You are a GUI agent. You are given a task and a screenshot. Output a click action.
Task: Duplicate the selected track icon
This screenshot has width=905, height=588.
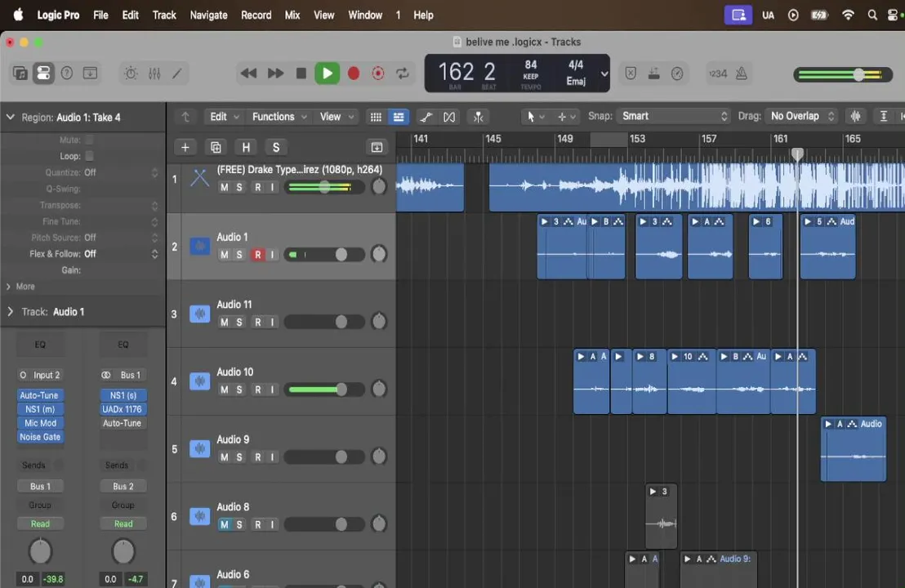[x=216, y=147]
